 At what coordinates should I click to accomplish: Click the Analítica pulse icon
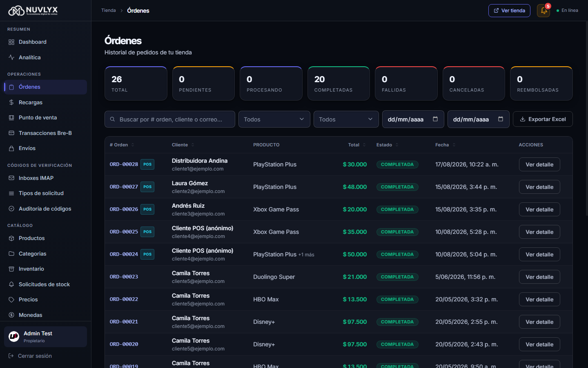(11, 58)
